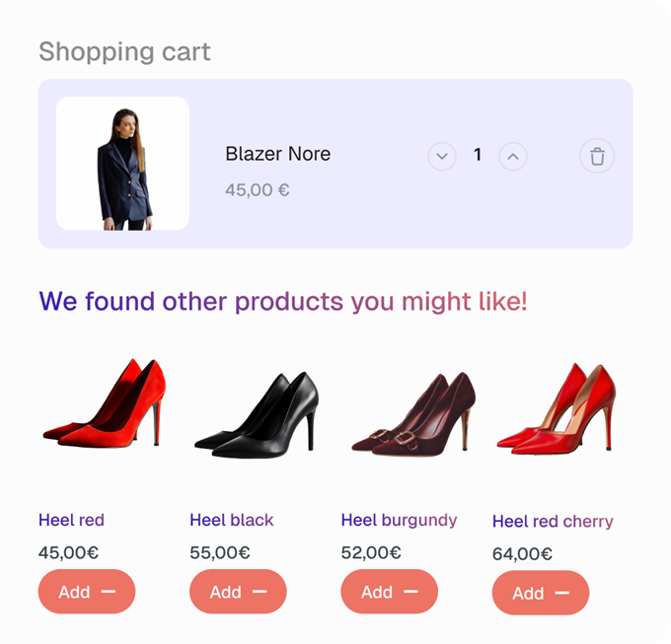This screenshot has width=671, height=644.
Task: Open the Heel red product link
Action: [71, 520]
